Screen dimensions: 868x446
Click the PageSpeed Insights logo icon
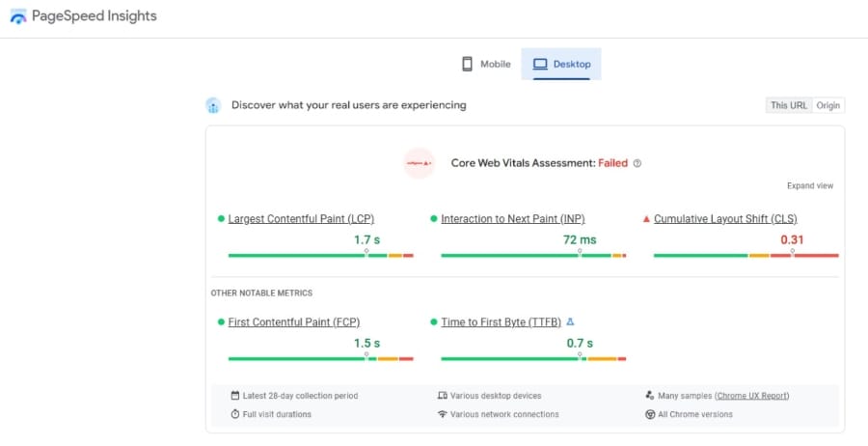[18, 16]
